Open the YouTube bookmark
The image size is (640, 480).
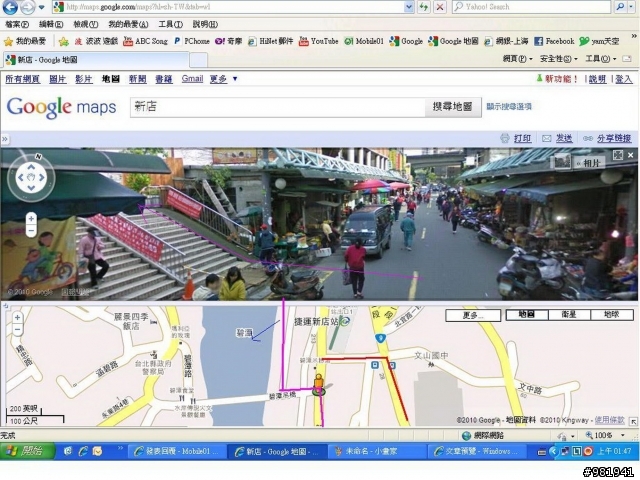pos(319,41)
